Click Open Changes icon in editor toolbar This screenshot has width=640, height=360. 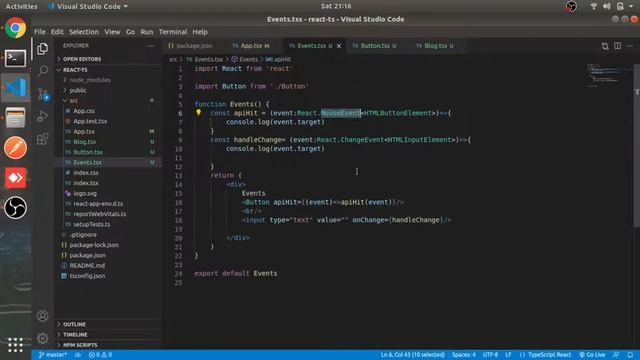pos(605,46)
